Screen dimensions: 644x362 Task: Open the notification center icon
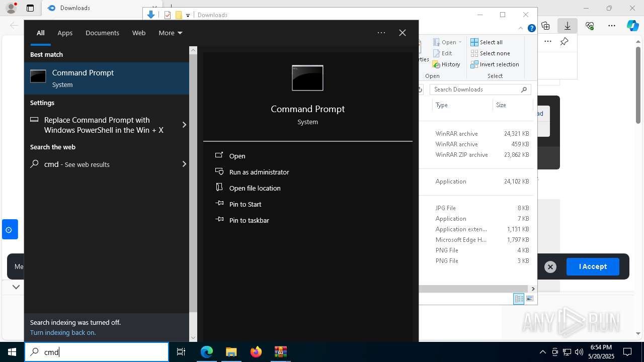[627, 352]
